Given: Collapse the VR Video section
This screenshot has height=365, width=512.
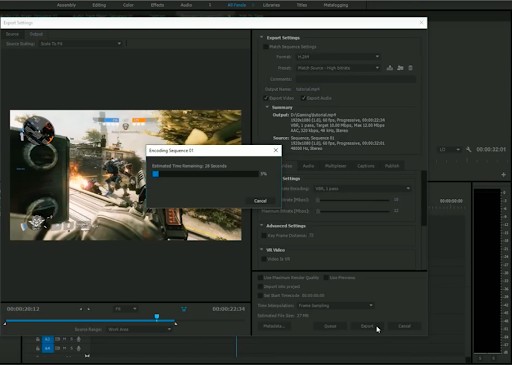Looking at the screenshot, I should point(262,249).
